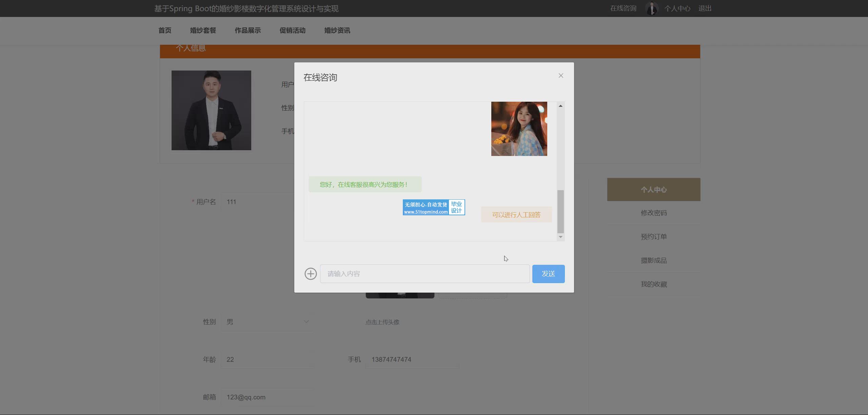Close the 在线咨询 dialog

click(561, 76)
